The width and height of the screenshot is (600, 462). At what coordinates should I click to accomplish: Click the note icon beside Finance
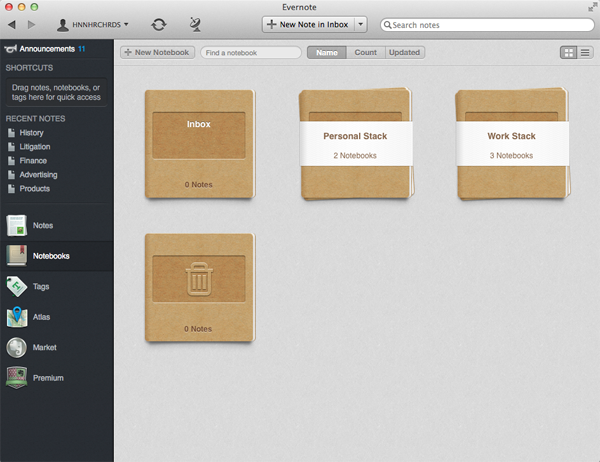pos(11,161)
